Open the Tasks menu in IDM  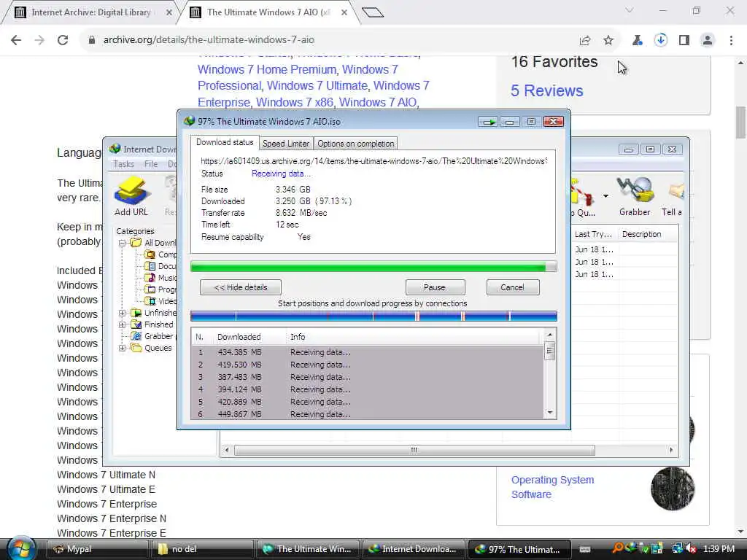tap(124, 164)
